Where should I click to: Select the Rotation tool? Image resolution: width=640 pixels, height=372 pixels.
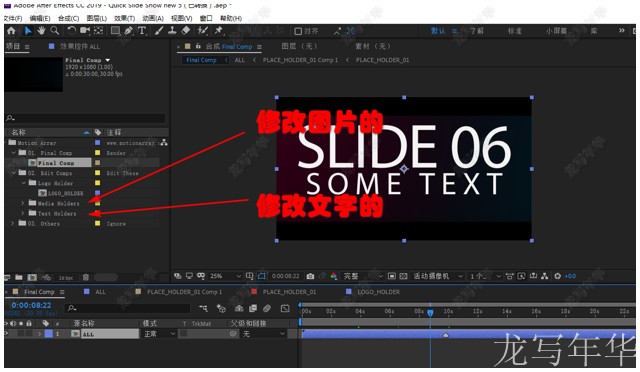click(x=71, y=31)
